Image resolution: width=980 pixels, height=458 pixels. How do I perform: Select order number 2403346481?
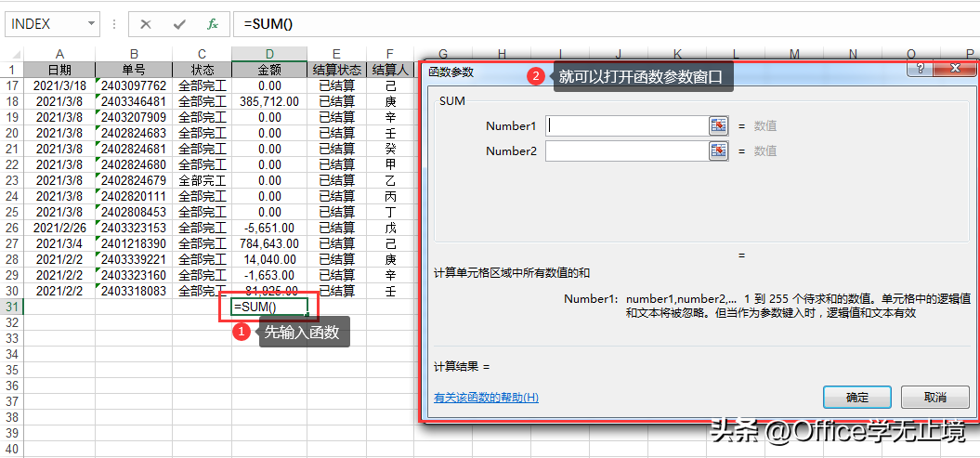(134, 101)
